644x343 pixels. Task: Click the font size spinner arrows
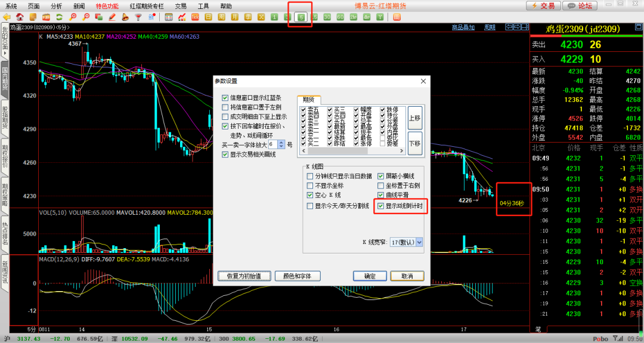pyautogui.click(x=282, y=144)
